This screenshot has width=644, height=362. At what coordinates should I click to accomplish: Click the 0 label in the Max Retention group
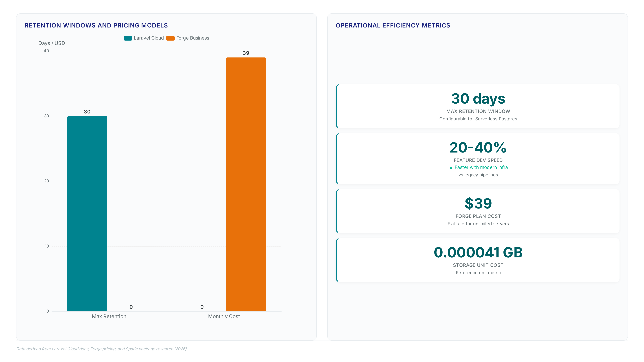click(x=131, y=307)
